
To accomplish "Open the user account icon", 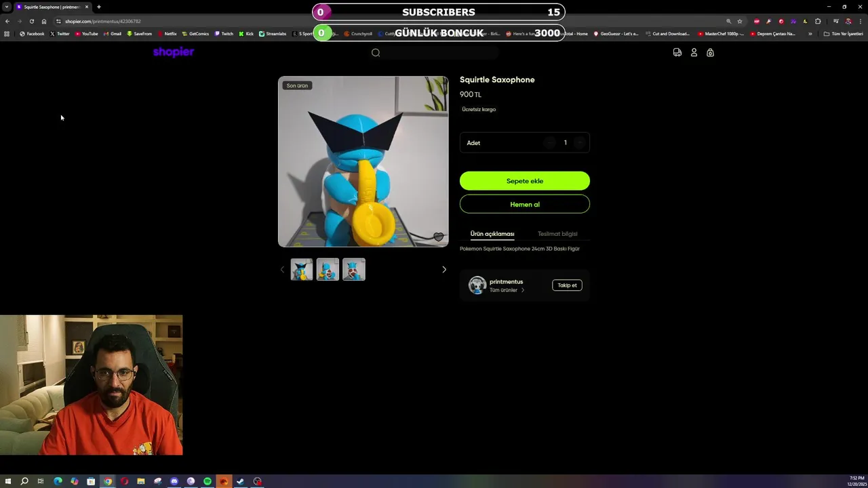I will 694,52.
